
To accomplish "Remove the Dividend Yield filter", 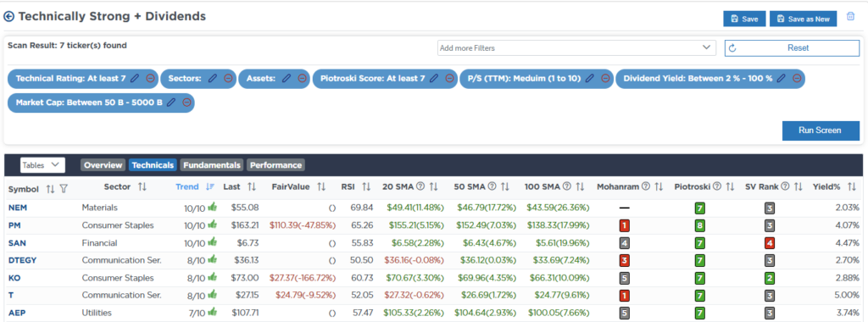I will tap(797, 79).
